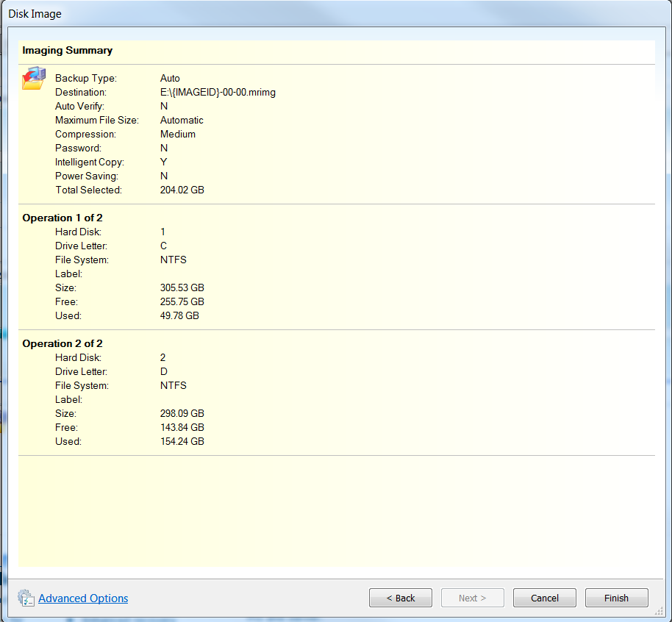
Task: Click the backup folder icon in Imaging Summary
Action: pos(33,78)
